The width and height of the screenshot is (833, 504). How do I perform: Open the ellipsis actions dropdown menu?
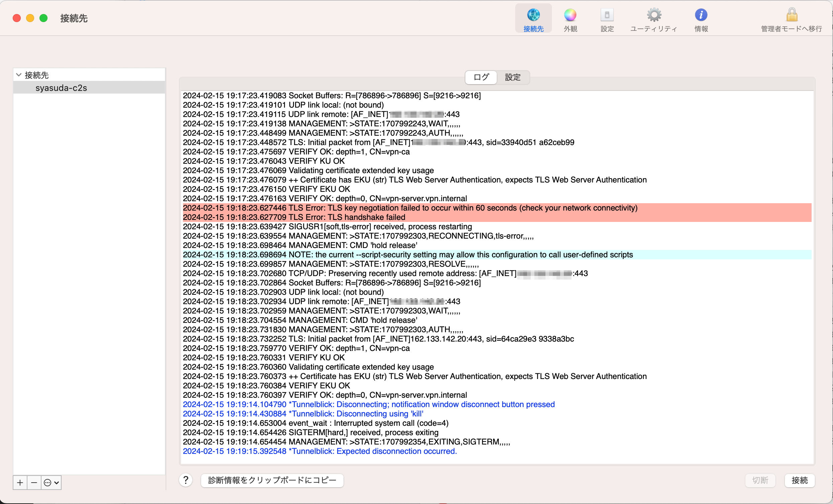pos(52,482)
